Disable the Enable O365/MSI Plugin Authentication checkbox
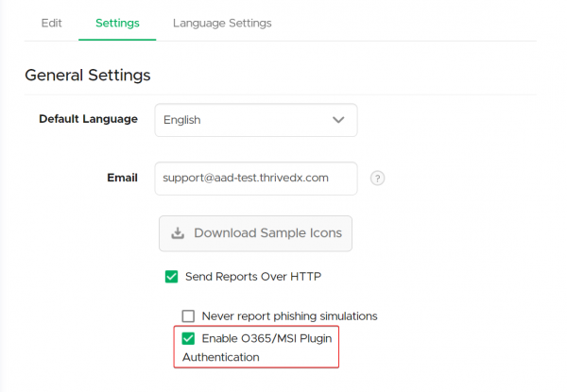The image size is (567, 392). click(x=188, y=338)
